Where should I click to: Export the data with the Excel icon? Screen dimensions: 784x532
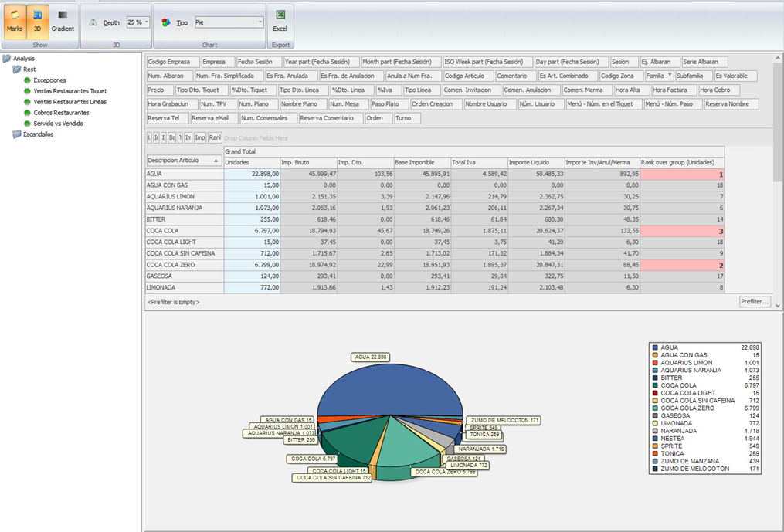280,15
